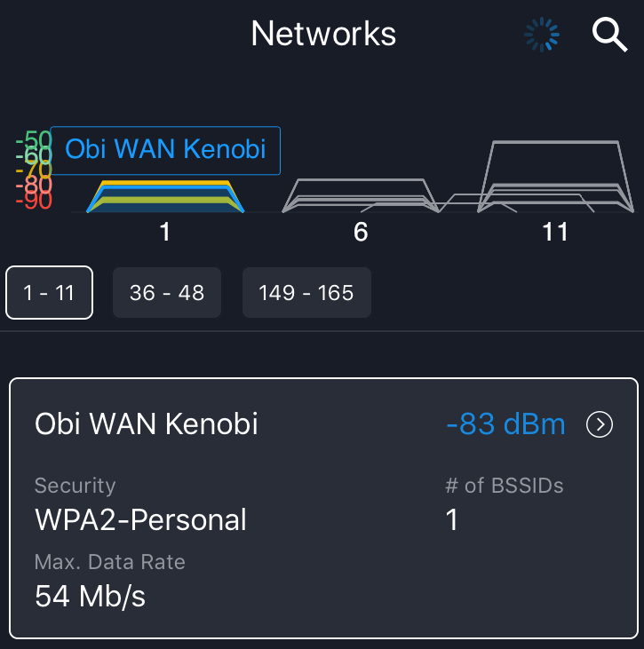Select the 1 - 11 channel range

click(x=49, y=293)
